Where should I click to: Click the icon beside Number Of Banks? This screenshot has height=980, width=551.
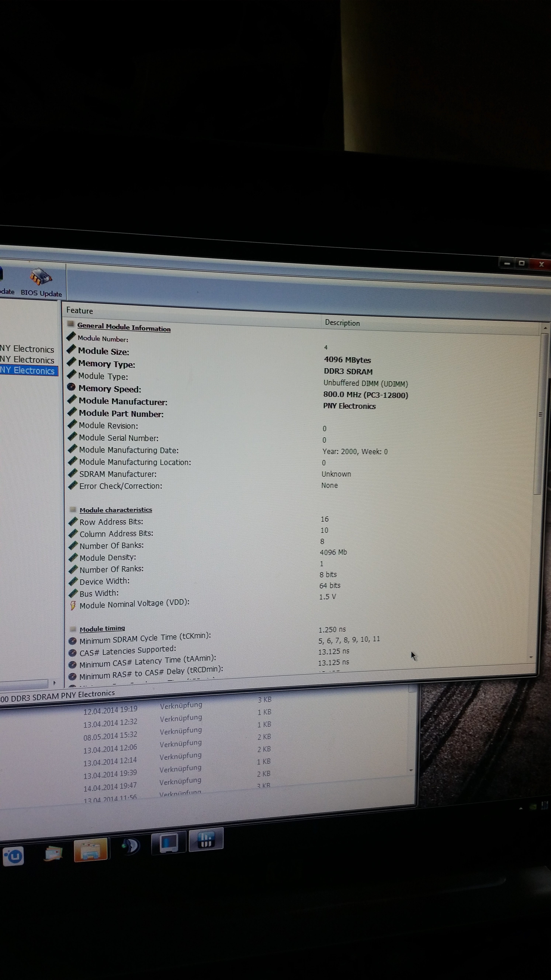click(73, 546)
